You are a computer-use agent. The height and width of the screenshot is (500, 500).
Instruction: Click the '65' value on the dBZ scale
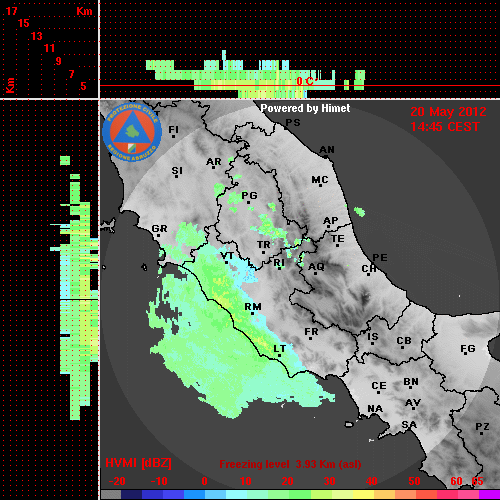coord(477,481)
